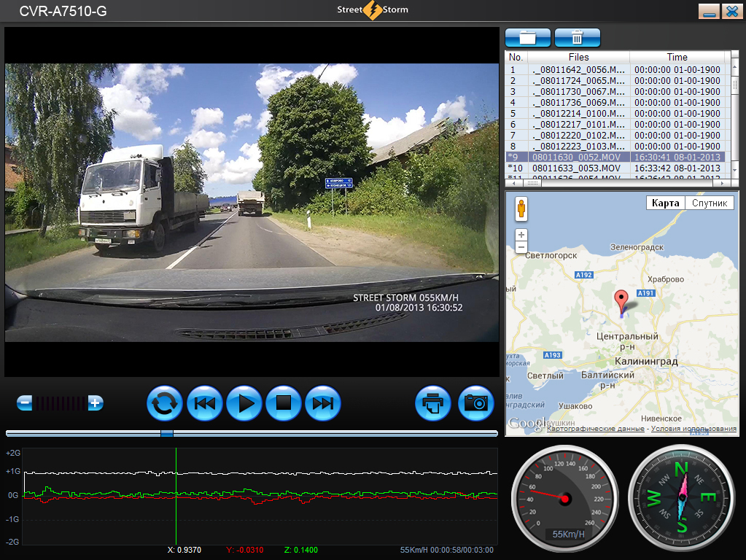Screen dimensions: 746x560
Task: Select file ._08011724_0065 in list
Action: point(615,80)
